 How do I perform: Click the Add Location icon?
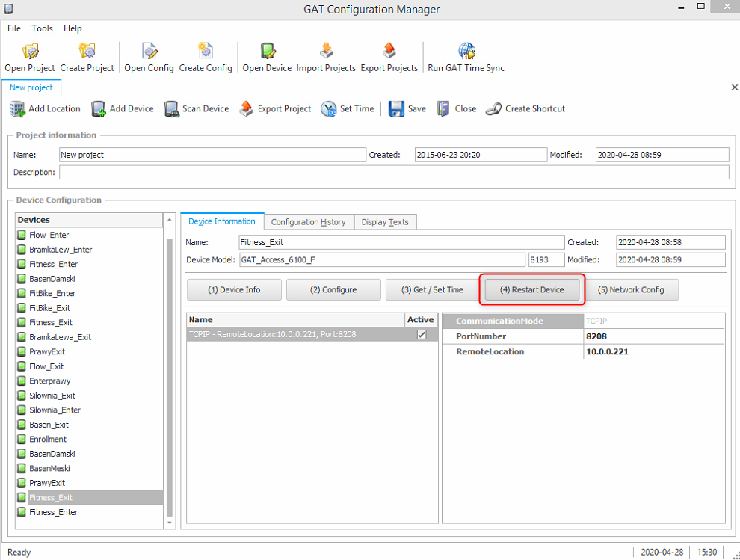17,109
